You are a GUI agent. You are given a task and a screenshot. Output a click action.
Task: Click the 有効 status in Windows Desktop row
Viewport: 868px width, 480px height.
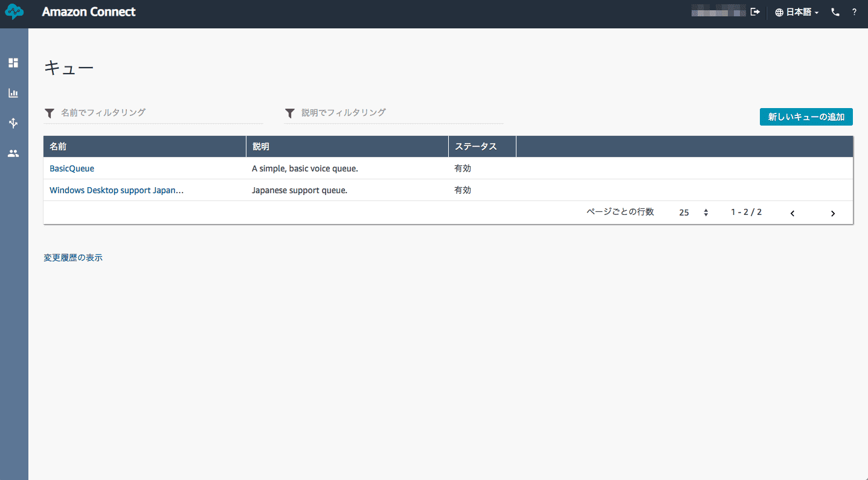[463, 190]
